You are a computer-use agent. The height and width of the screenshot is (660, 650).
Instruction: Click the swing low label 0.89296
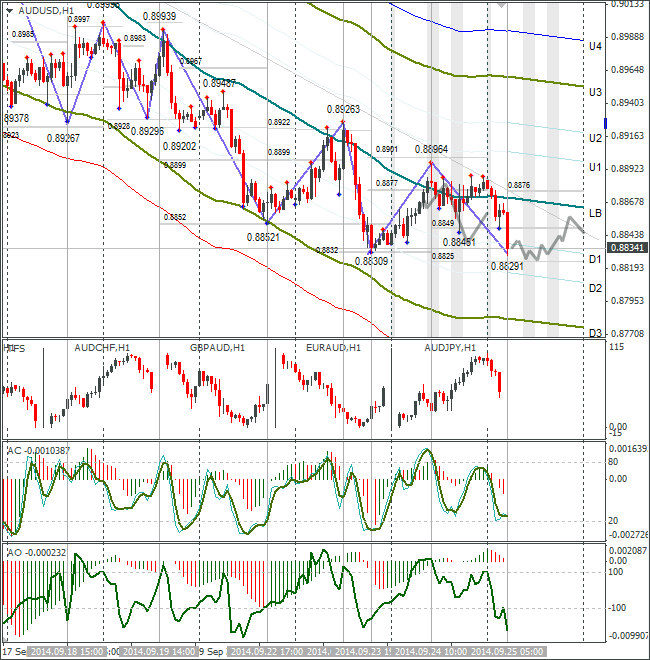pos(147,131)
